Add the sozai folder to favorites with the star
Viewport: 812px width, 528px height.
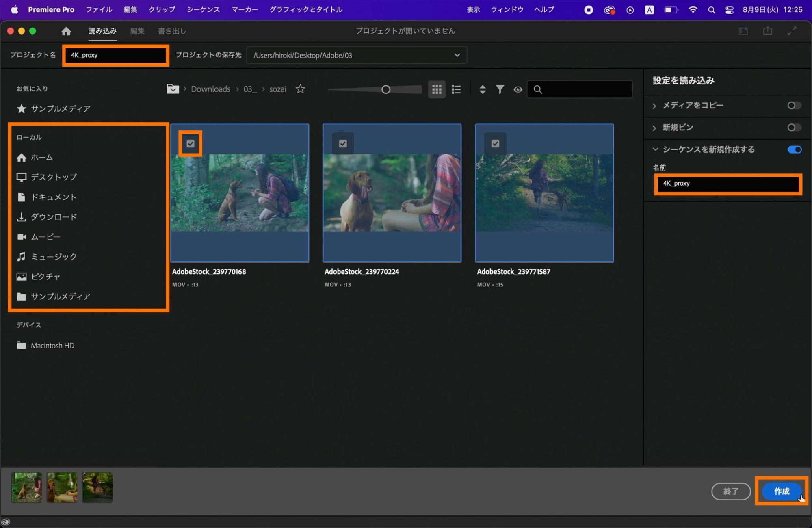pos(300,89)
